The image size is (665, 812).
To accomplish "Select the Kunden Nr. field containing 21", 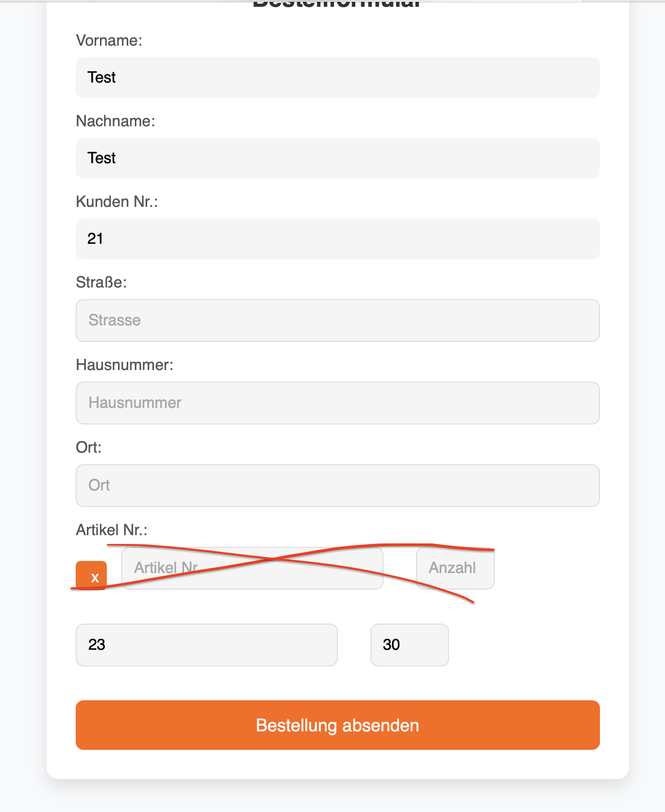I will pos(337,239).
